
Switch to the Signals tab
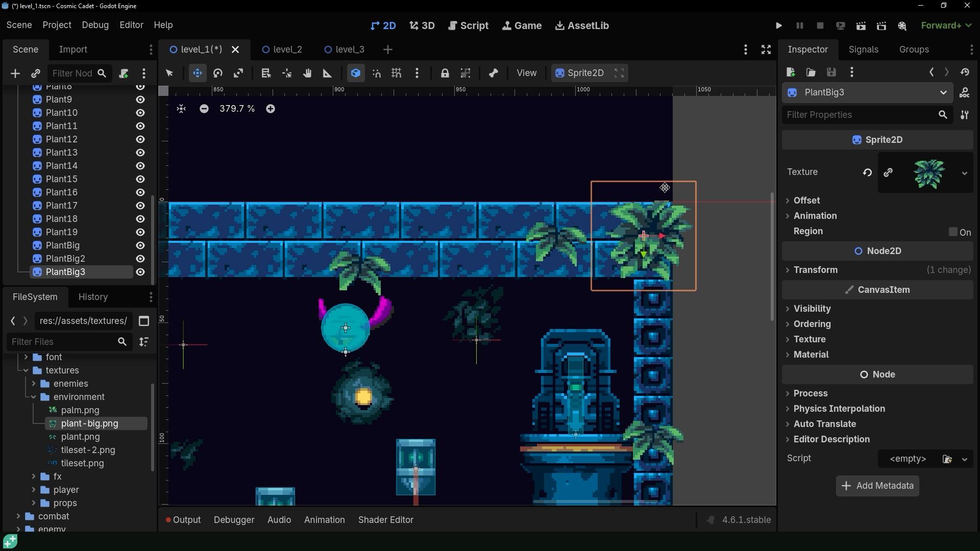tap(863, 49)
